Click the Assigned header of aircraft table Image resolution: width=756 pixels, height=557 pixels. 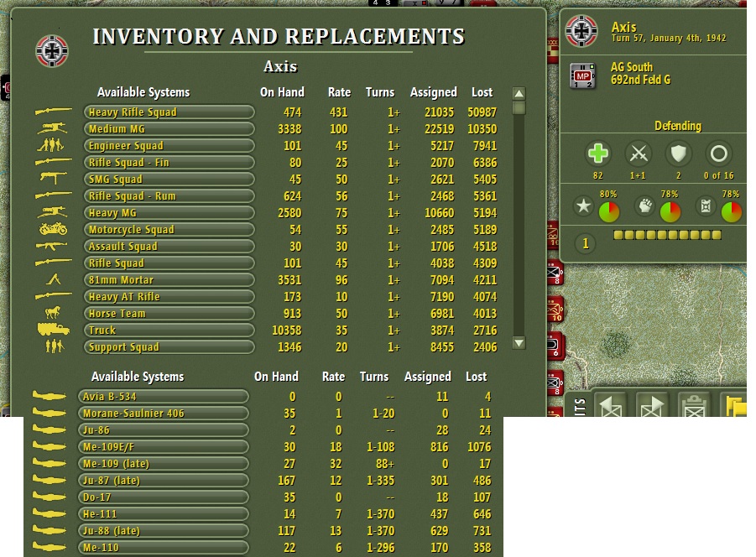click(x=428, y=377)
